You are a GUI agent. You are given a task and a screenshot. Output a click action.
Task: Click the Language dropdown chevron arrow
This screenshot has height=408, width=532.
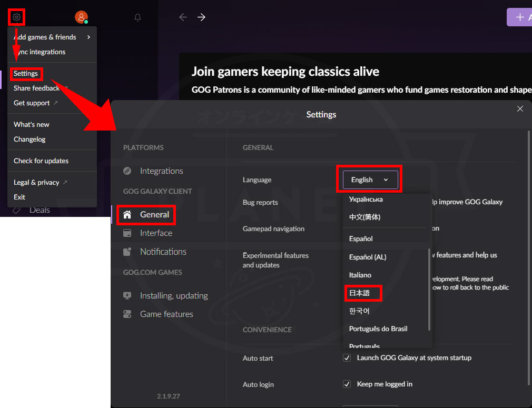[x=386, y=180]
